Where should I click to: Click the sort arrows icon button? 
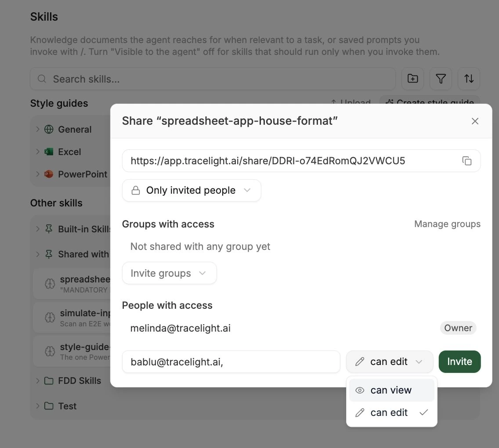point(468,79)
